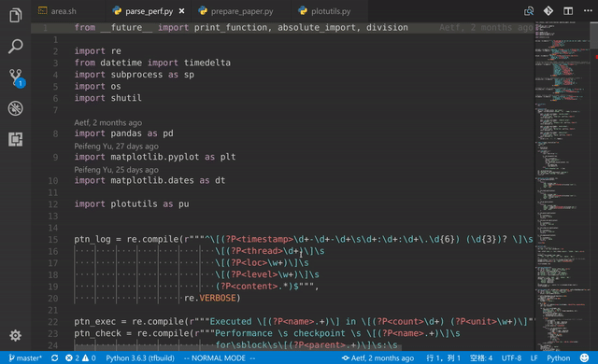Click the master* branch indicator
Image resolution: width=598 pixels, height=364 pixels.
[25, 357]
